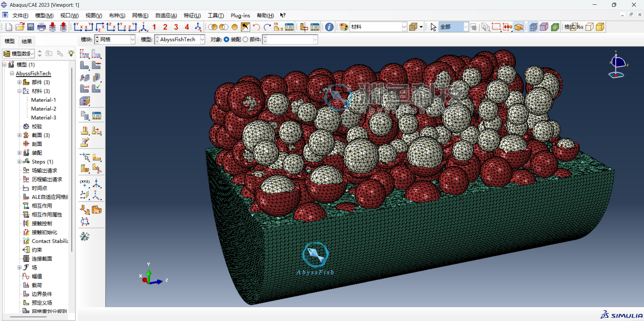Collapse the 材料 (3) tree node
Image resolution: width=644 pixels, height=321 pixels.
(x=19, y=91)
